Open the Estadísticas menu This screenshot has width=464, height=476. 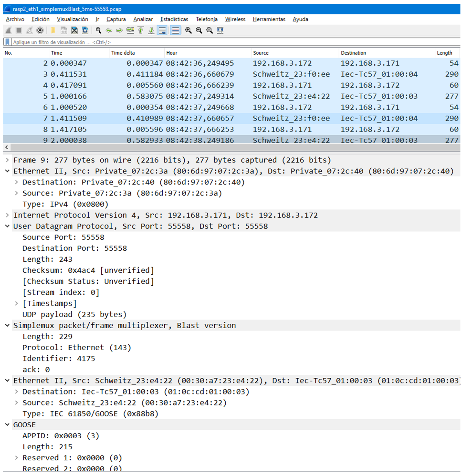[x=174, y=19]
